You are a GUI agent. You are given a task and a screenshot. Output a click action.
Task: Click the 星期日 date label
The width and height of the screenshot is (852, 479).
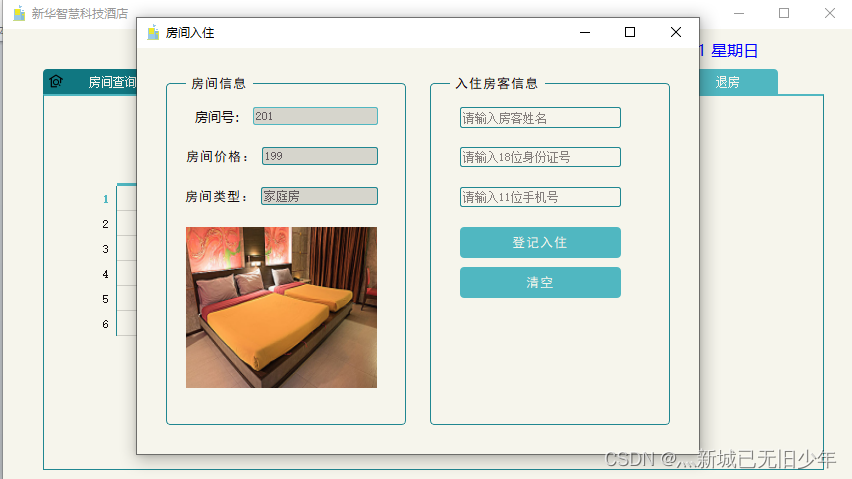click(735, 51)
